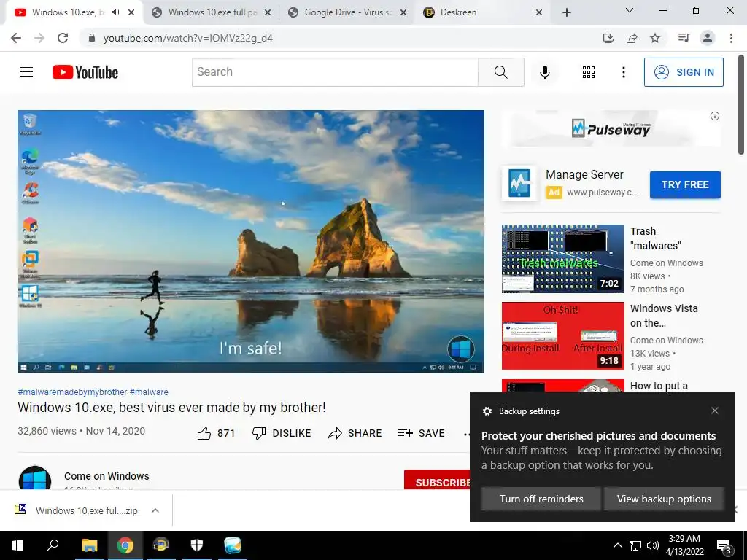The width and height of the screenshot is (747, 560).
Task: Open the notification action center
Action: [724, 545]
